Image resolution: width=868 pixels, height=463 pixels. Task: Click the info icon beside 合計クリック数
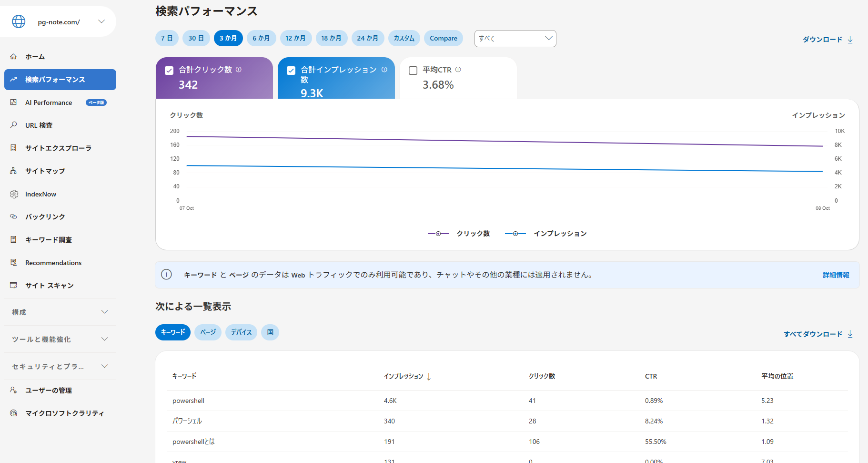(x=239, y=69)
